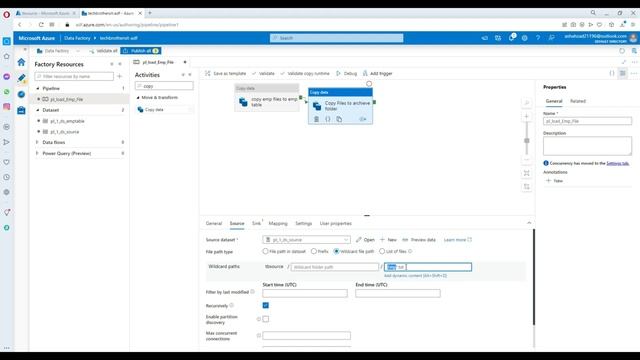Open the Settings tab link in Properties

618,163
